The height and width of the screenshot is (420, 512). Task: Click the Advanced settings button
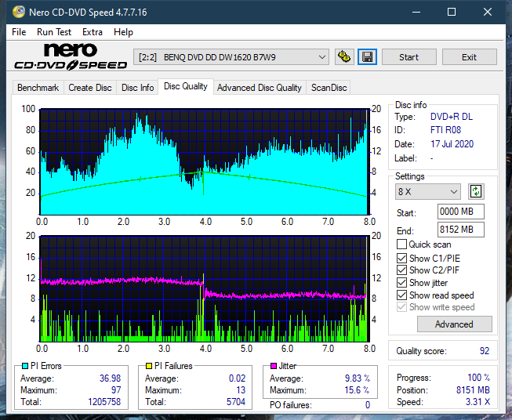click(x=454, y=324)
